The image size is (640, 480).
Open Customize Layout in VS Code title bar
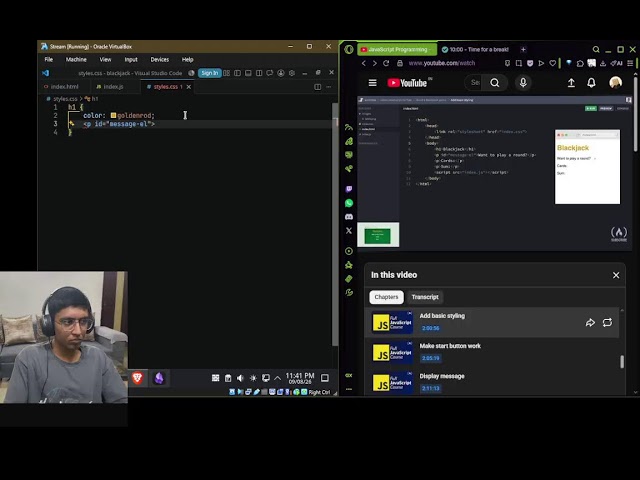[227, 73]
